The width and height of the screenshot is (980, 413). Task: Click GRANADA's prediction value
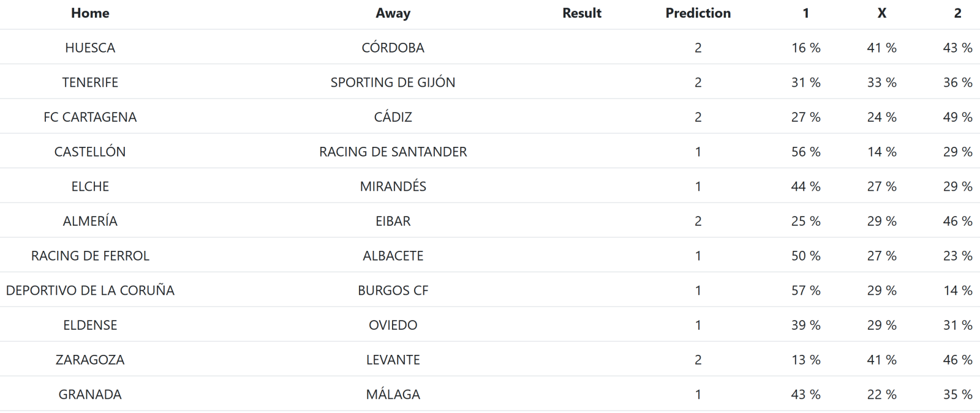click(698, 395)
